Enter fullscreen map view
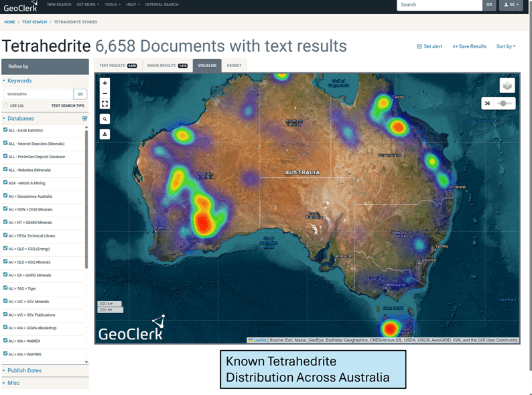 [105, 104]
